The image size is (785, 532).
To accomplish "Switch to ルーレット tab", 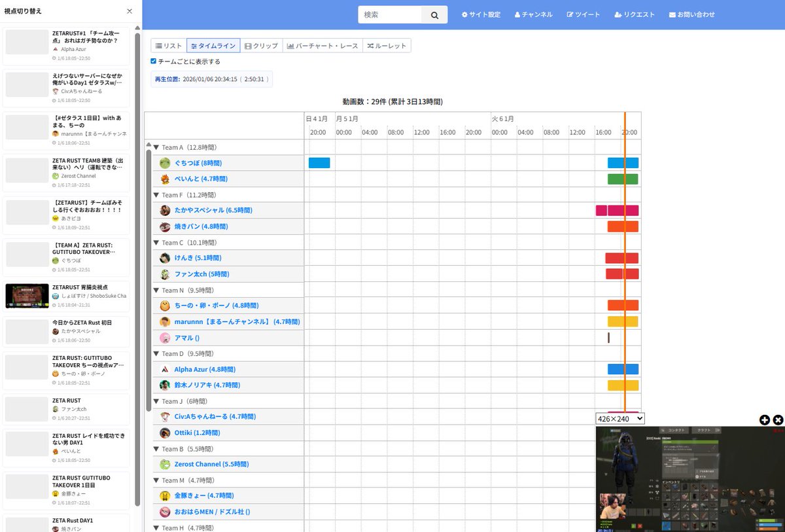I will [387, 46].
